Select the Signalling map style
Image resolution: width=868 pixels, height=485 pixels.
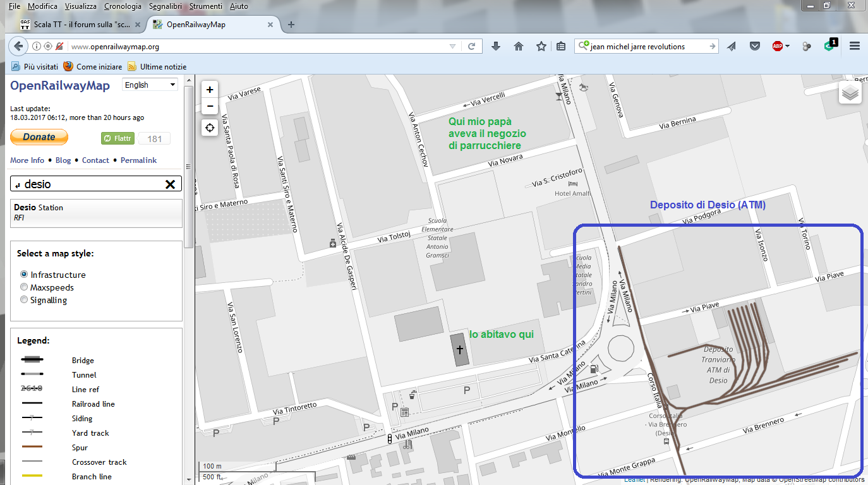25,300
